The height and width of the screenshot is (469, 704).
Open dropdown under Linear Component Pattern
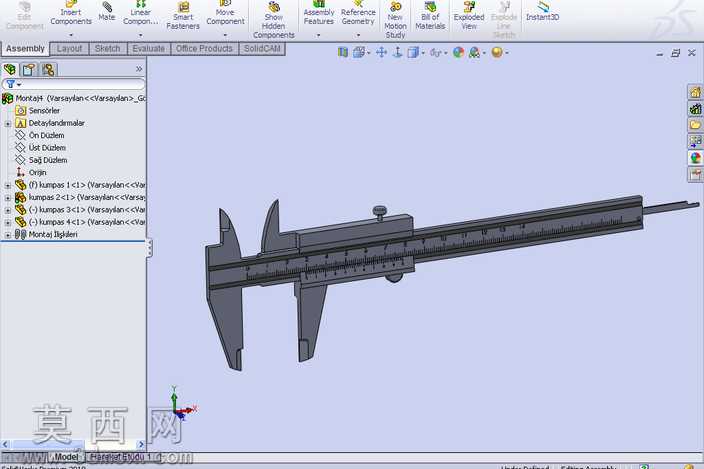(x=141, y=35)
